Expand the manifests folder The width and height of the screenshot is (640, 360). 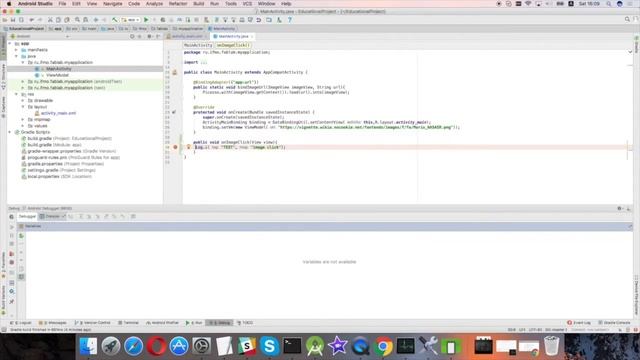click(16, 50)
